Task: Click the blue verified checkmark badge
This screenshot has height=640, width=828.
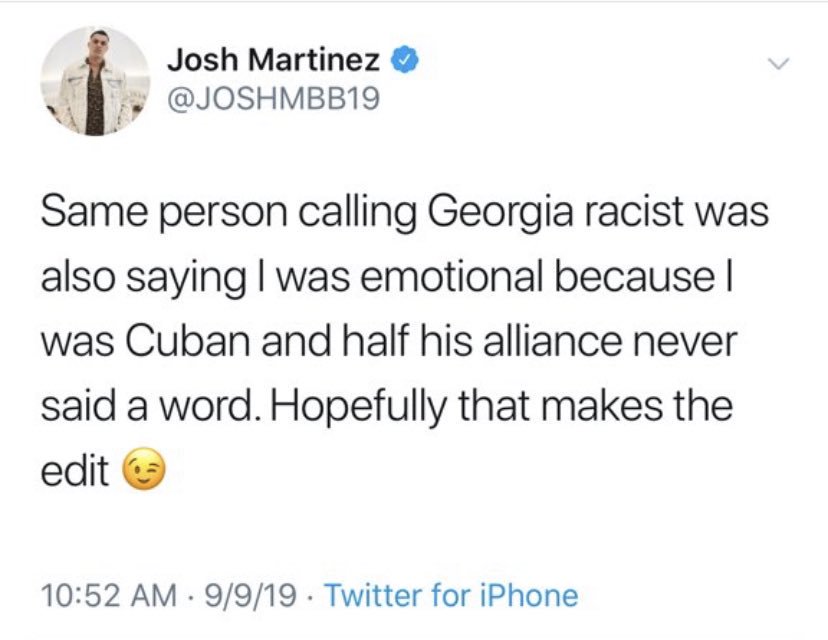Action: pos(404,60)
